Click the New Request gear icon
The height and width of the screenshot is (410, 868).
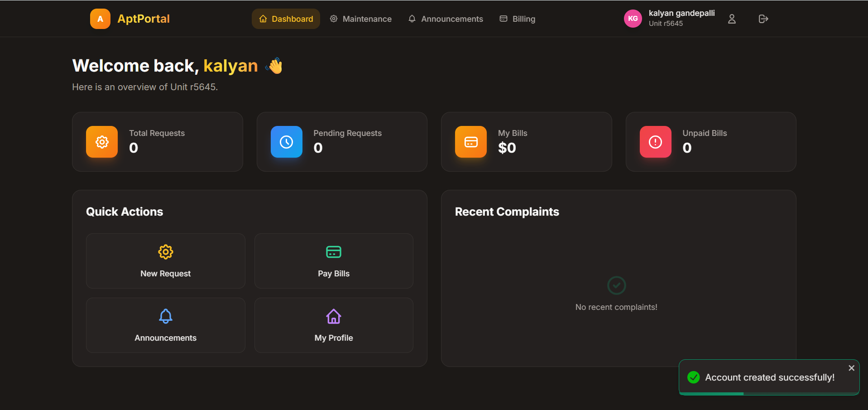(x=166, y=252)
